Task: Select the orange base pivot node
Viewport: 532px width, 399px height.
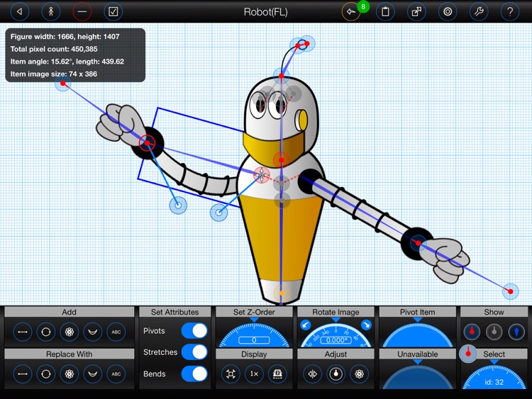Action: coord(282,293)
